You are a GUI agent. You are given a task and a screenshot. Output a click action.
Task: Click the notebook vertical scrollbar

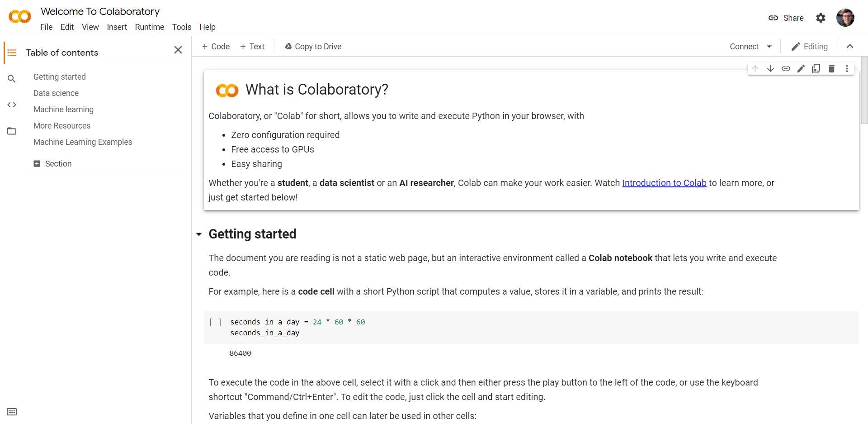[864, 91]
